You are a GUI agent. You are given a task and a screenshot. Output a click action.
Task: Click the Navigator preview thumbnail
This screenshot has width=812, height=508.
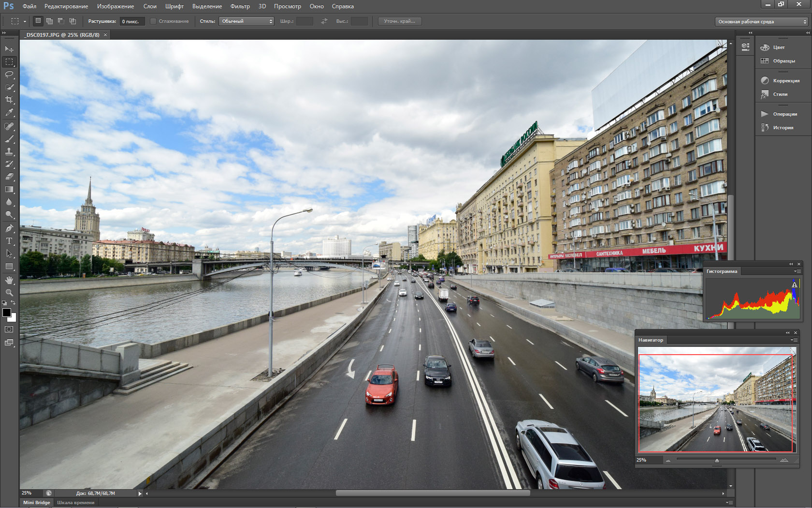(x=716, y=400)
